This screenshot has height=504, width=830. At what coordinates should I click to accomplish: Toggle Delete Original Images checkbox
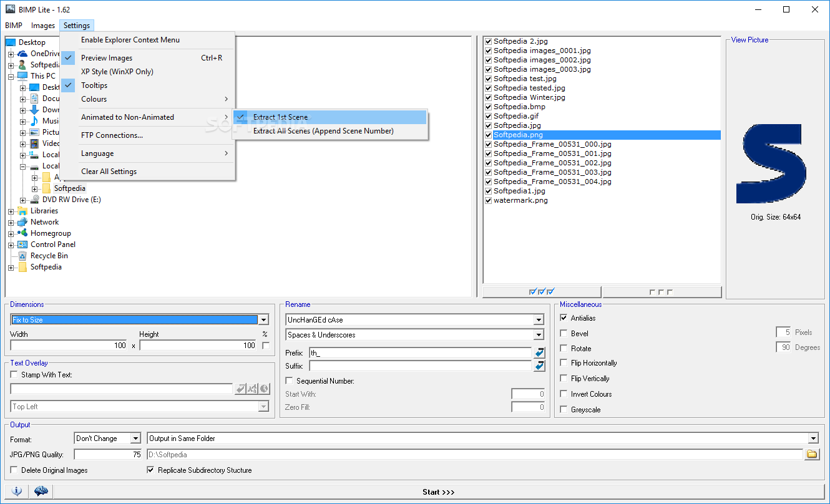[14, 470]
